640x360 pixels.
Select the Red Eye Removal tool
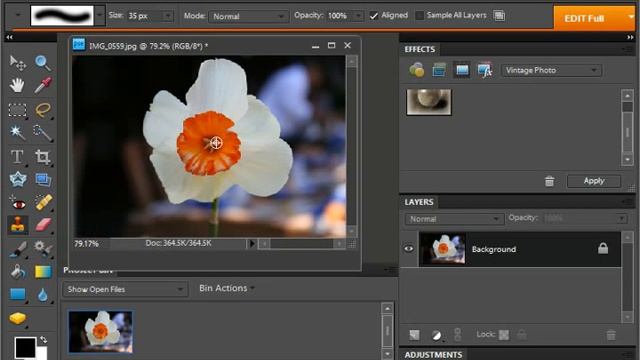[17, 202]
